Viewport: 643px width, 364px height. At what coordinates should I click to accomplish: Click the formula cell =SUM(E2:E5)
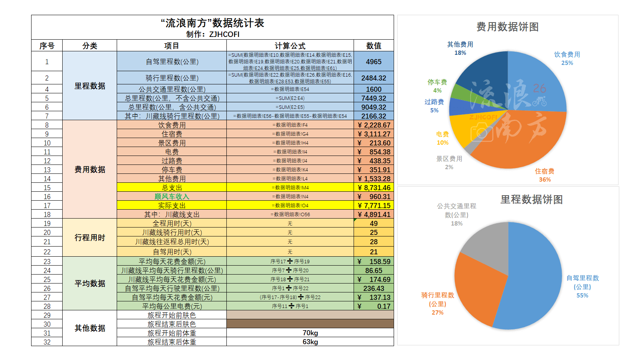[x=290, y=107]
